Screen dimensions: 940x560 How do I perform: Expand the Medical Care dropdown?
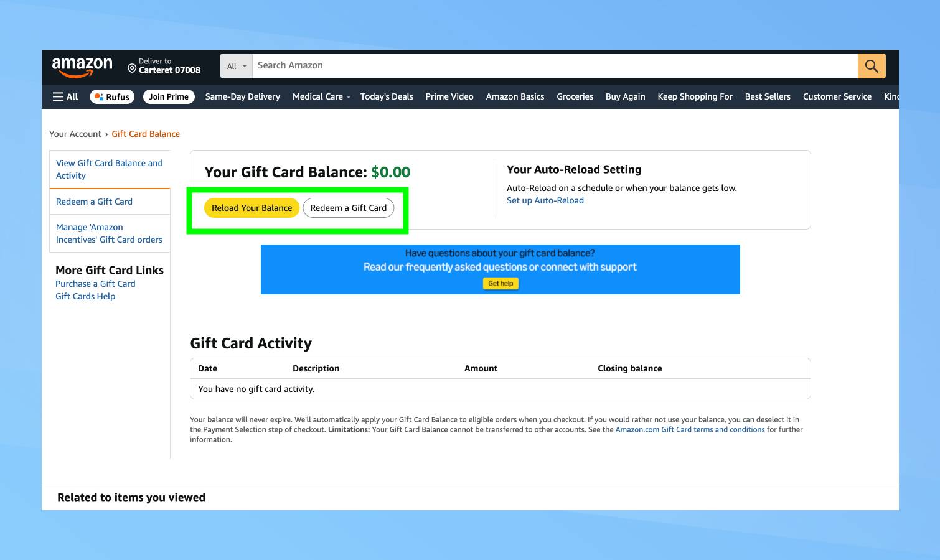321,96
